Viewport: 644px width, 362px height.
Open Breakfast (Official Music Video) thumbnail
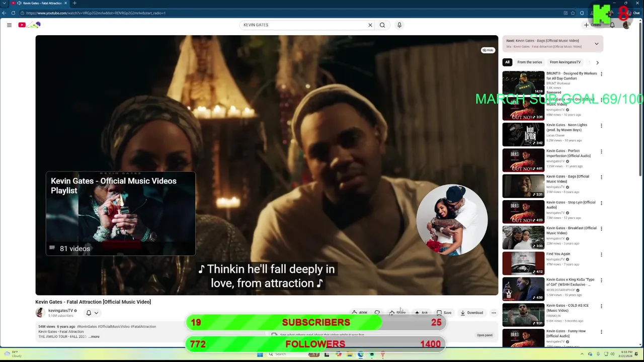pyautogui.click(x=523, y=237)
